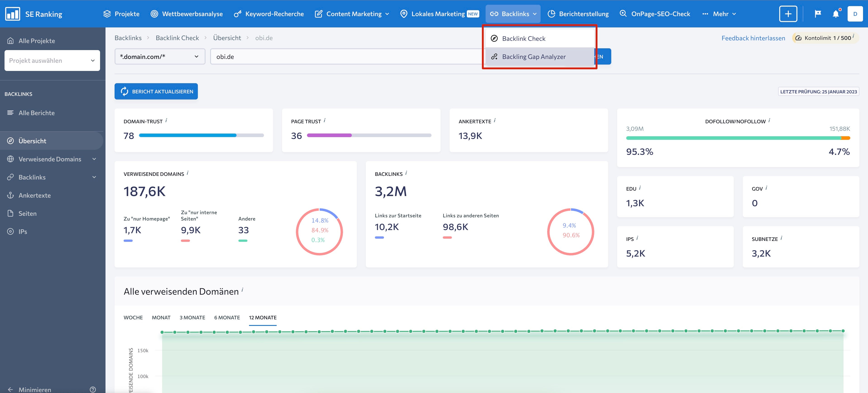Open Feedback hinterlassen link

point(753,38)
